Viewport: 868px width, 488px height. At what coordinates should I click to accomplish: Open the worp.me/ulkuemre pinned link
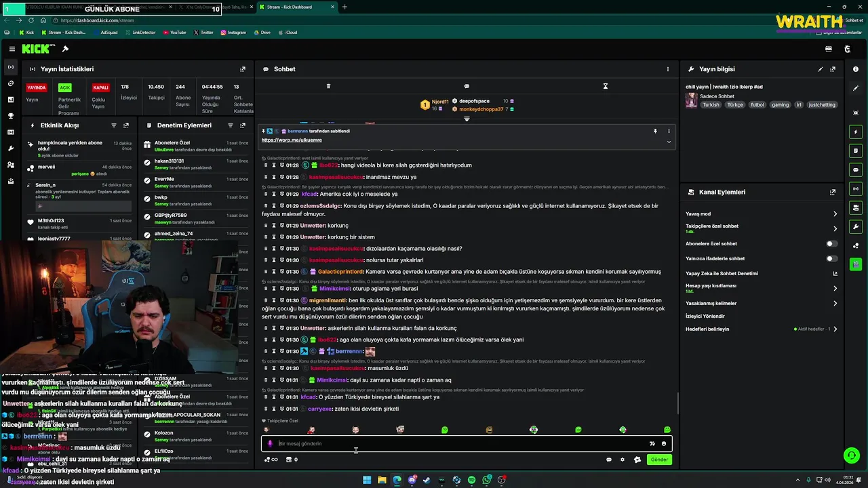pyautogui.click(x=292, y=140)
